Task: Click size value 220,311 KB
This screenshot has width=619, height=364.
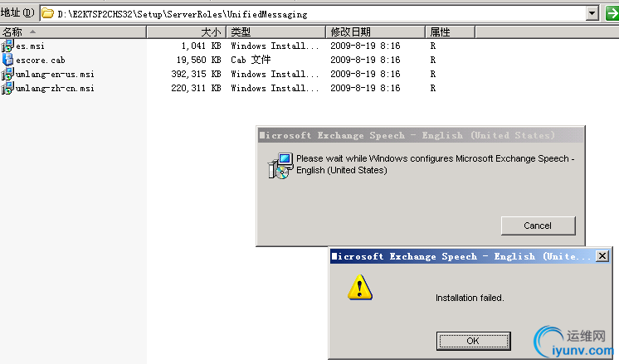Action: click(x=196, y=89)
